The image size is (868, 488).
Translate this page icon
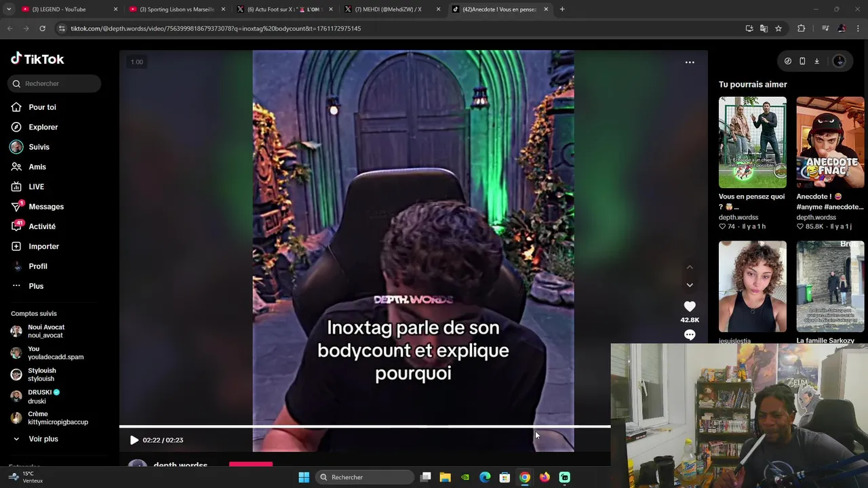pos(764,28)
